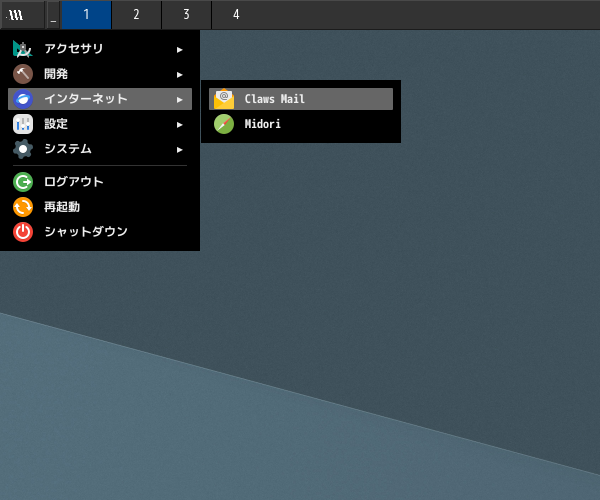Expand the 設定 submenu arrow

[x=179, y=125]
